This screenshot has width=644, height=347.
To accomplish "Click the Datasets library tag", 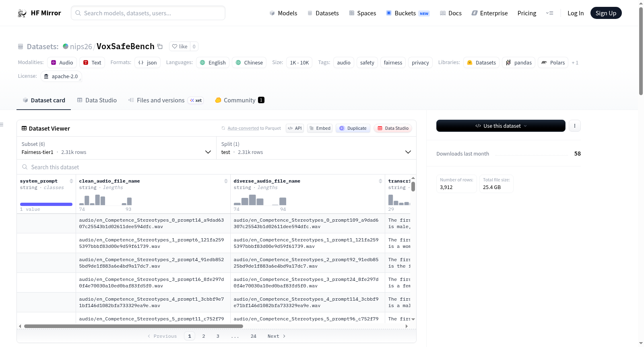I will [481, 62].
